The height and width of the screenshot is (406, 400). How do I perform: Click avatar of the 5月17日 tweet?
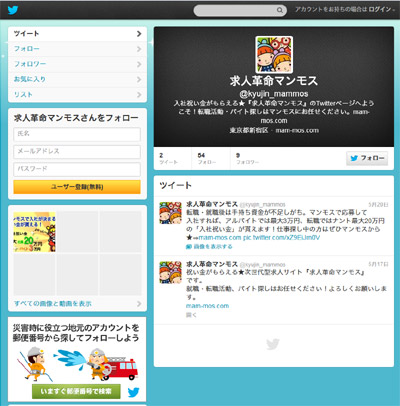(x=170, y=272)
